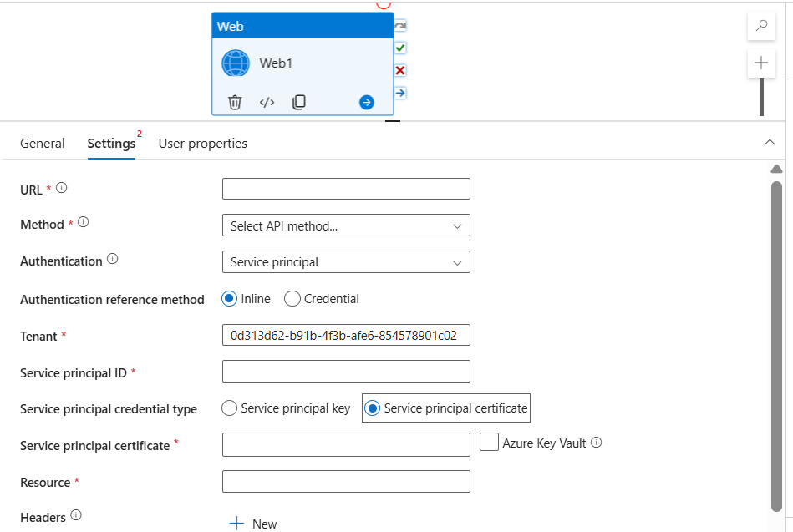
Task: Choose Service principal key credential type
Action: tap(230, 408)
